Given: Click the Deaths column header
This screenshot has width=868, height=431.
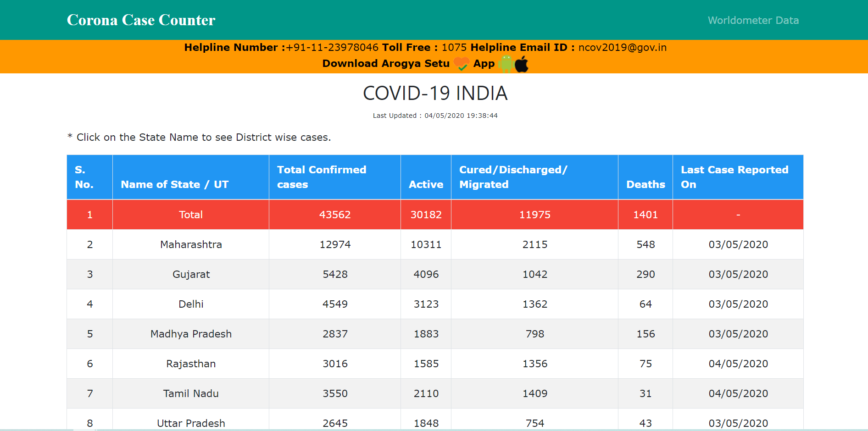Looking at the screenshot, I should [645, 184].
